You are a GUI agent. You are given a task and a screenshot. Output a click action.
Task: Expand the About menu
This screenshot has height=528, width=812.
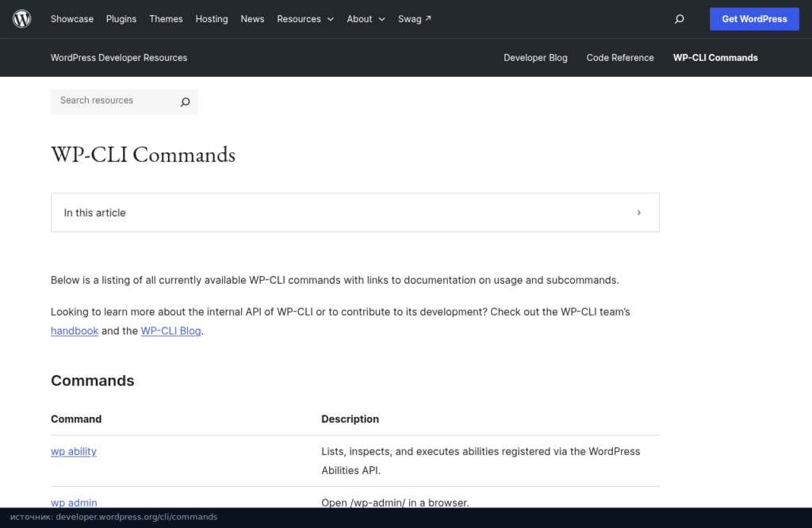pos(366,19)
